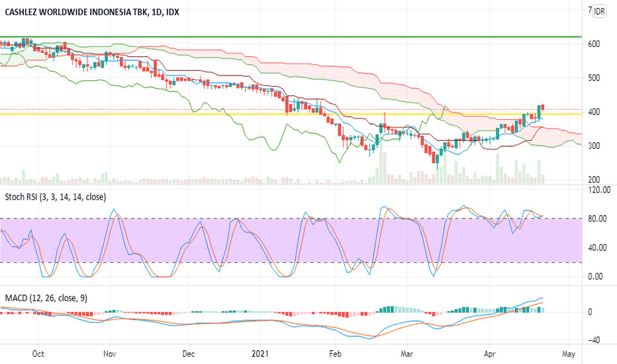
Task: Click the 300 price scale label
Action: [x=594, y=146]
